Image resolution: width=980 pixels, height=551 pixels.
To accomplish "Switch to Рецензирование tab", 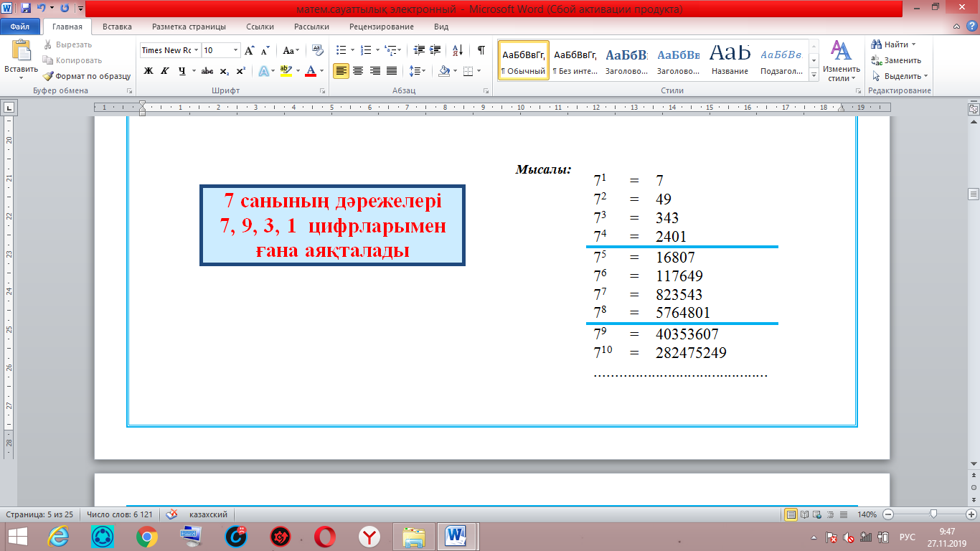I will click(381, 27).
